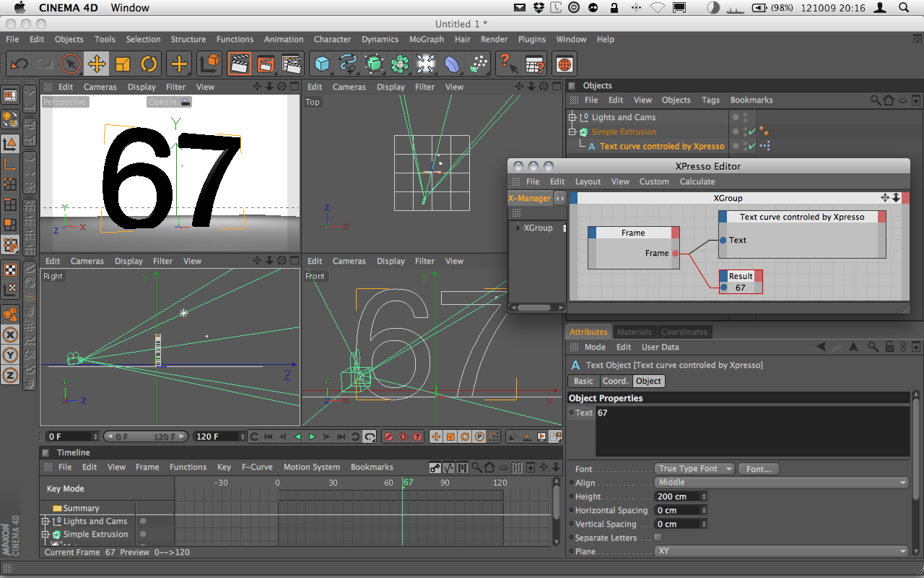Add a Cube primitive object
The image size is (924, 578).
click(322, 64)
